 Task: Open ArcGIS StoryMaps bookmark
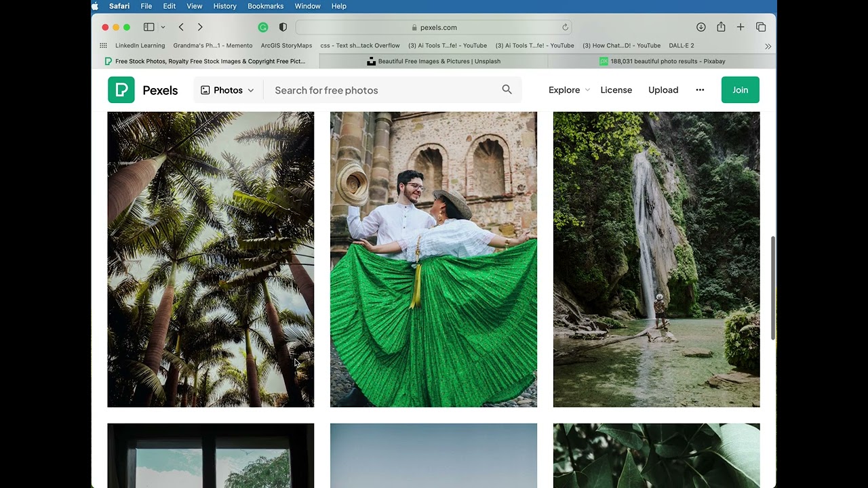(x=286, y=45)
